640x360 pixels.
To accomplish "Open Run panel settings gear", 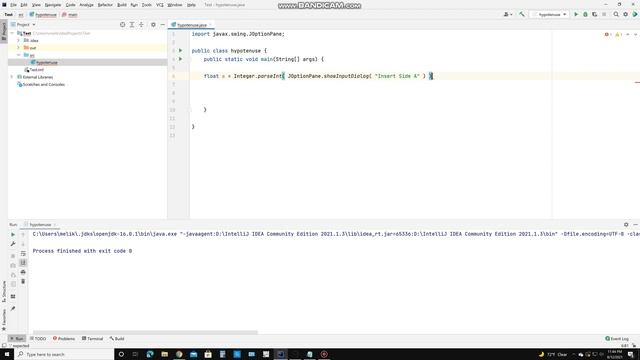I will (626, 224).
